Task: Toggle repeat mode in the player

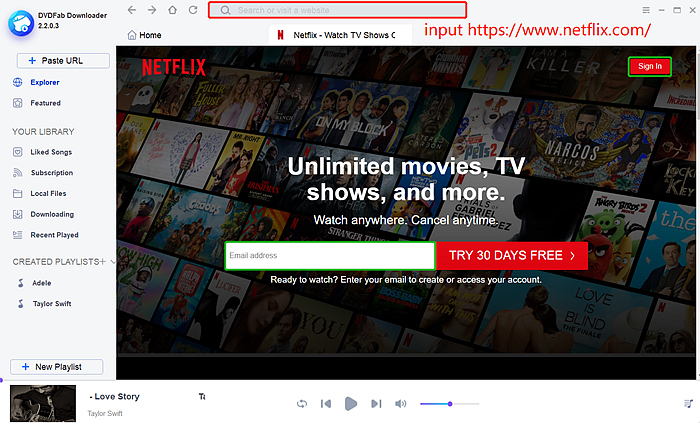Action: [301, 403]
